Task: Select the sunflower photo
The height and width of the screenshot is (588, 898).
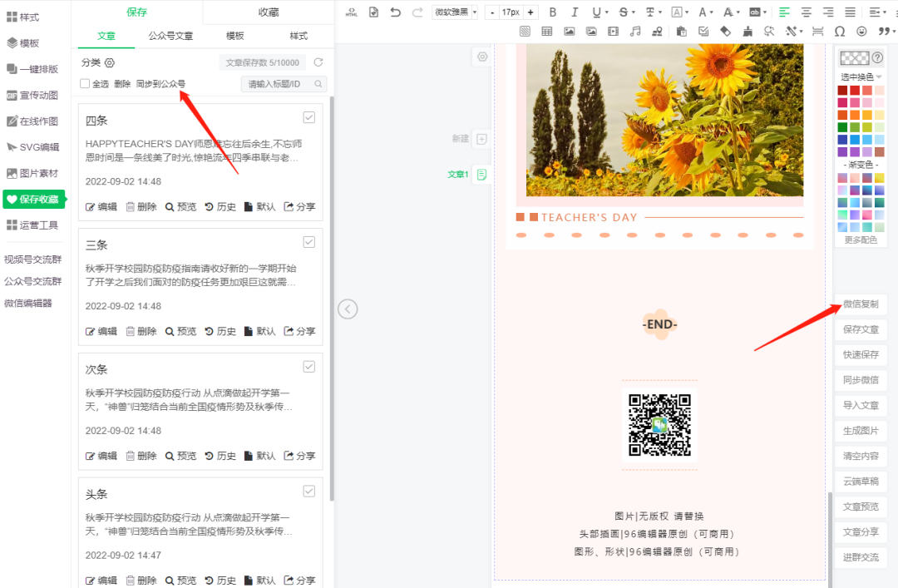Action: point(664,121)
